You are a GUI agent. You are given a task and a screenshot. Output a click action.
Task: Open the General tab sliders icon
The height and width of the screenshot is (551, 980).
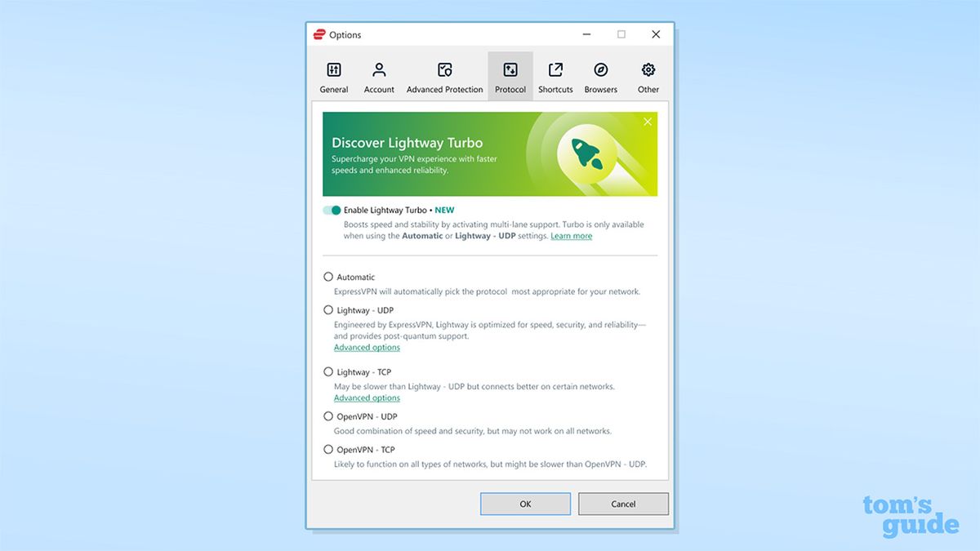(334, 69)
